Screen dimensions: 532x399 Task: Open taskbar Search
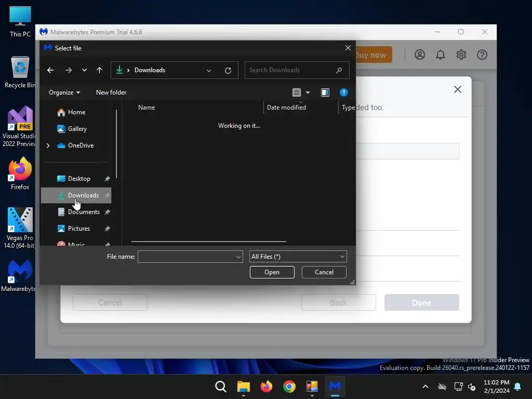coord(220,387)
